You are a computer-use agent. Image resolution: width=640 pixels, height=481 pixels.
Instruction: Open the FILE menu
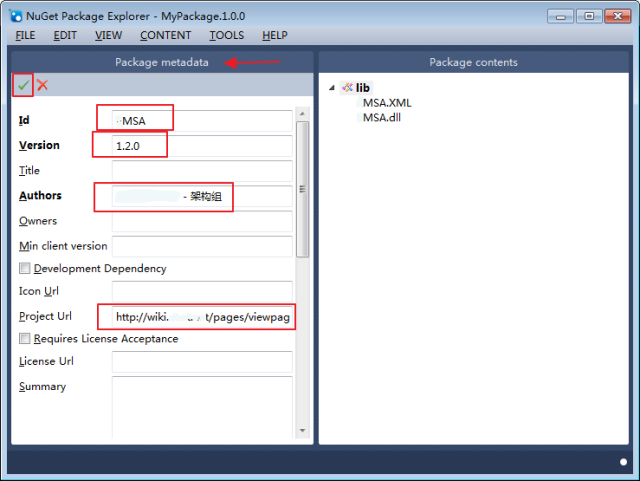25,36
